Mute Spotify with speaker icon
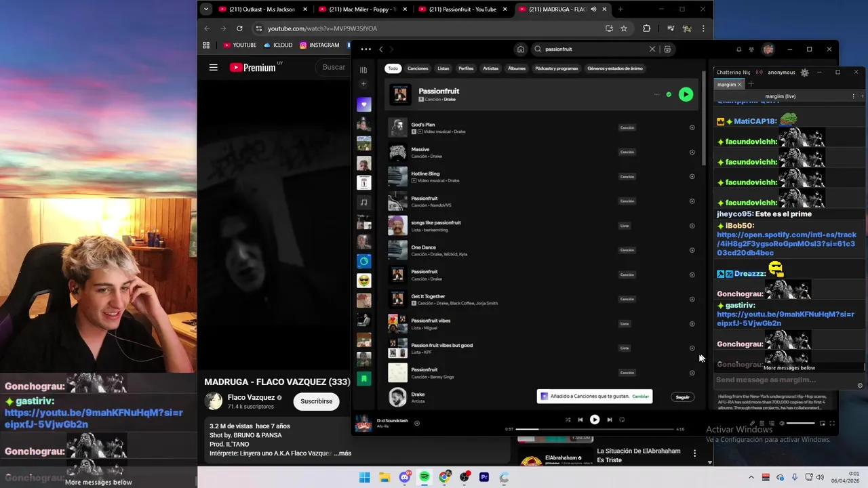868x488 pixels. click(x=781, y=424)
